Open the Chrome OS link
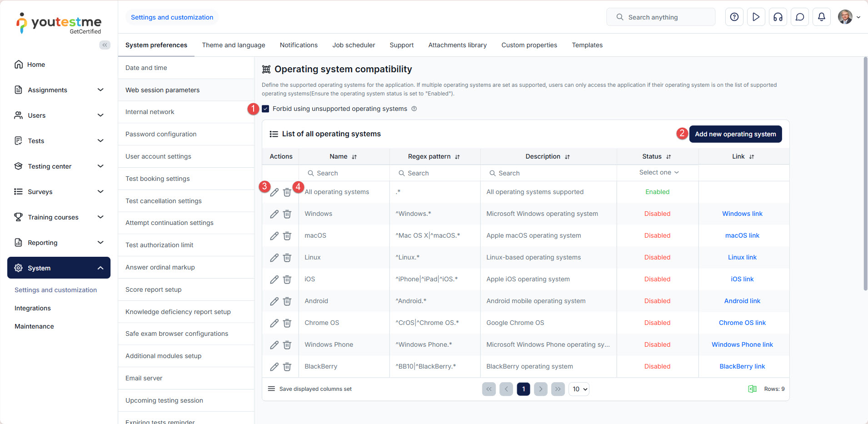868x424 pixels. (x=742, y=323)
